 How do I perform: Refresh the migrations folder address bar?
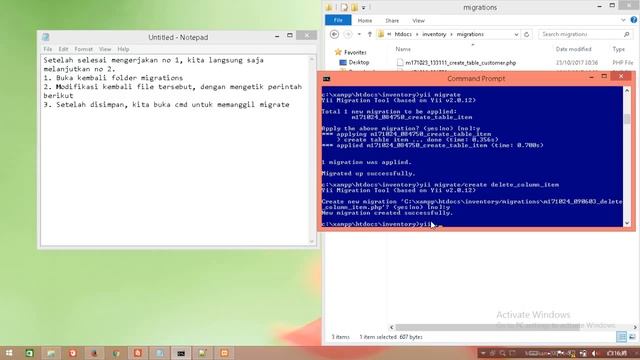[x=527, y=34]
